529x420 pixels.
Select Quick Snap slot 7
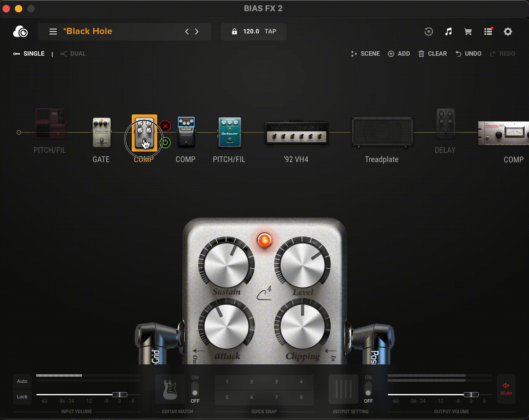pyautogui.click(x=277, y=397)
